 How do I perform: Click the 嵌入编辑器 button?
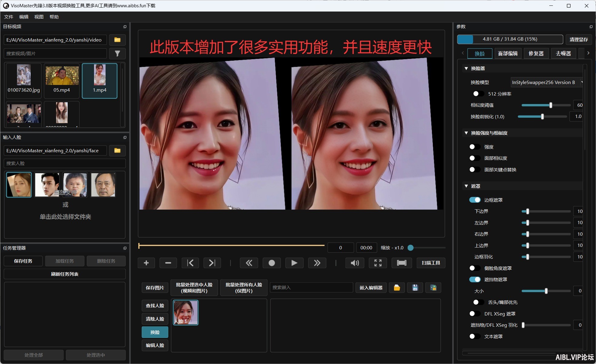371,288
